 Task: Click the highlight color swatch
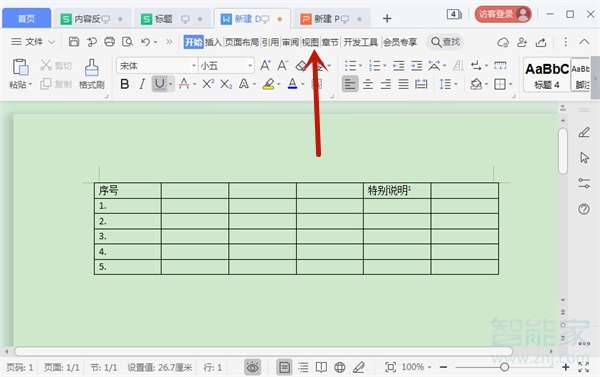268,84
